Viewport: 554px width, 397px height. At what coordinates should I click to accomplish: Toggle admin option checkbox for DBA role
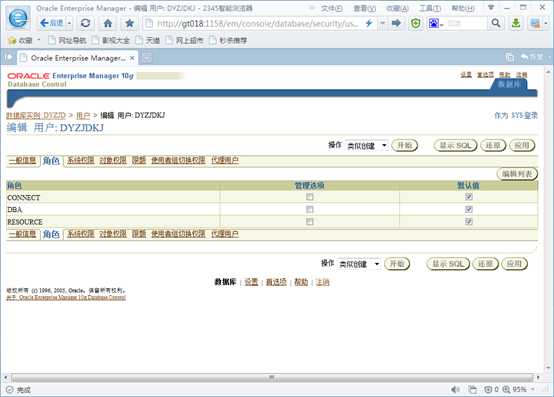[310, 209]
